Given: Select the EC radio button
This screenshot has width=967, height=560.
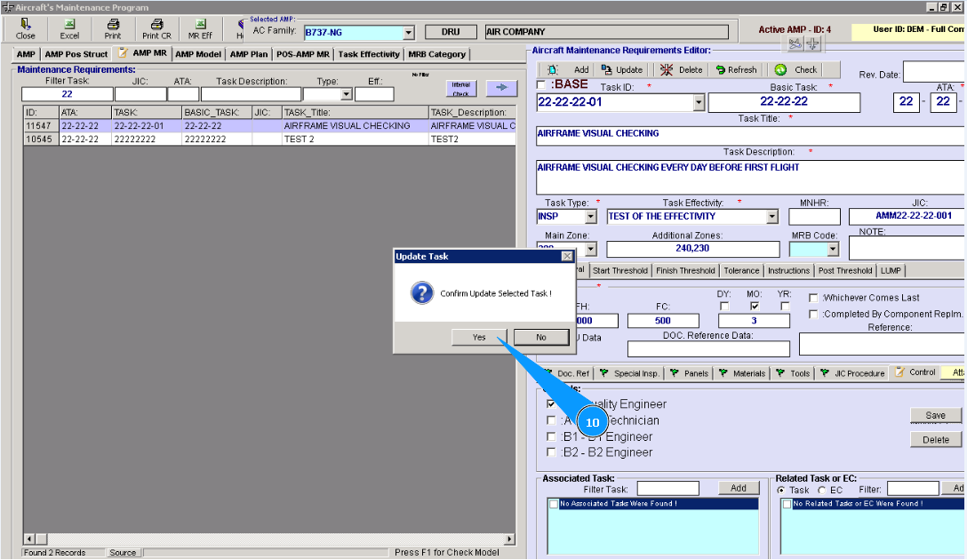Looking at the screenshot, I should tap(821, 491).
